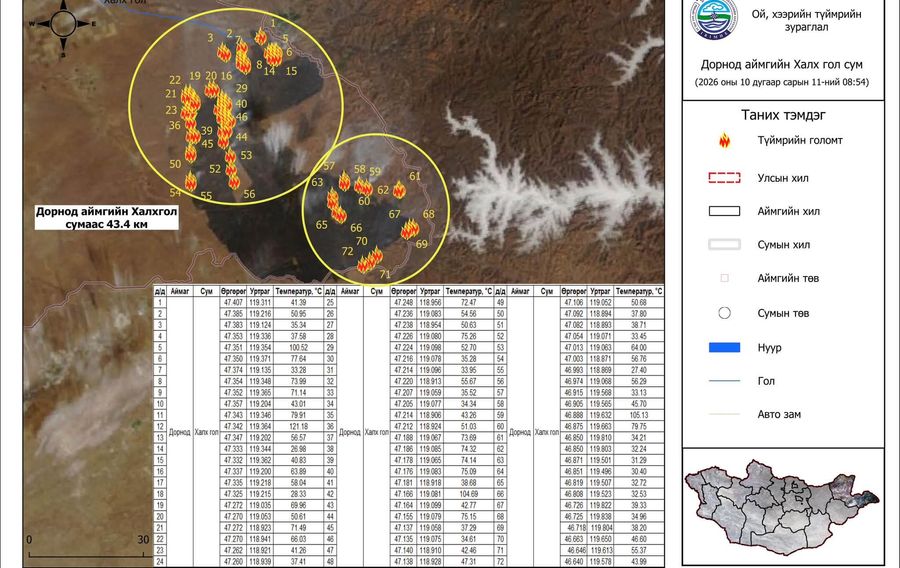Click the map label 65 in the smaller circle
Screen dimensions: 900x568
321,225
